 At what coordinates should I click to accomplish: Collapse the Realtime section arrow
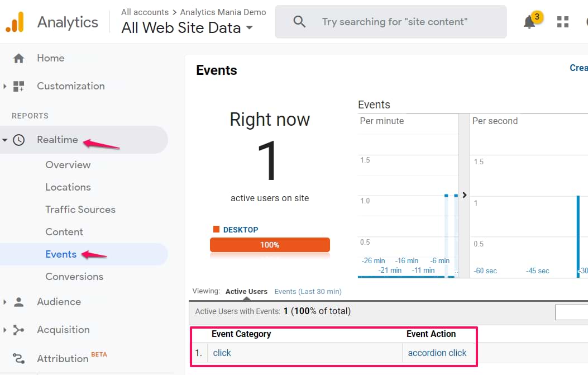(5, 140)
